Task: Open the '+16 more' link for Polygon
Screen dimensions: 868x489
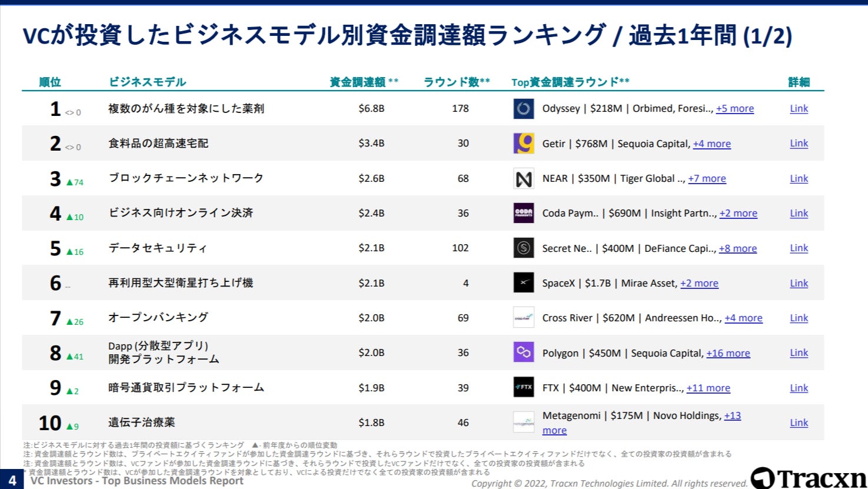Action: pos(729,353)
